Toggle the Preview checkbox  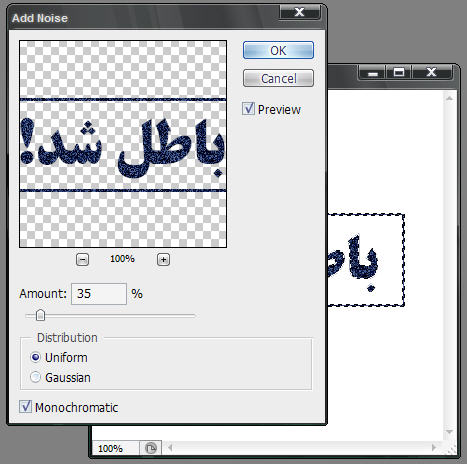[248, 109]
